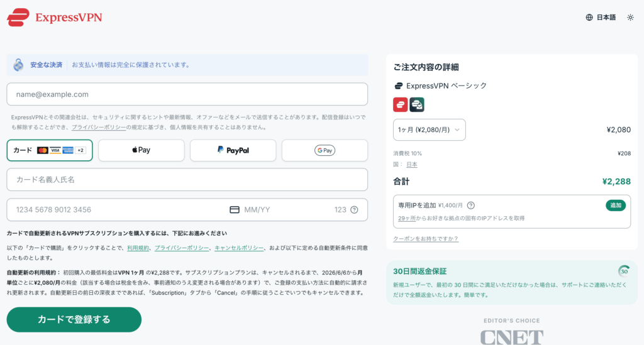Click the Mastercard icon in card tab
The image size is (644, 345).
click(42, 150)
